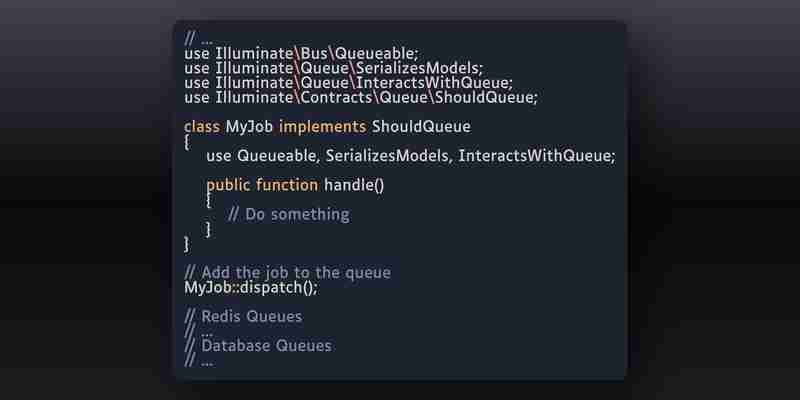Viewport: 800px width, 400px height.
Task: Click the Illuminate\Bus\Queueable import line
Action: [302, 54]
